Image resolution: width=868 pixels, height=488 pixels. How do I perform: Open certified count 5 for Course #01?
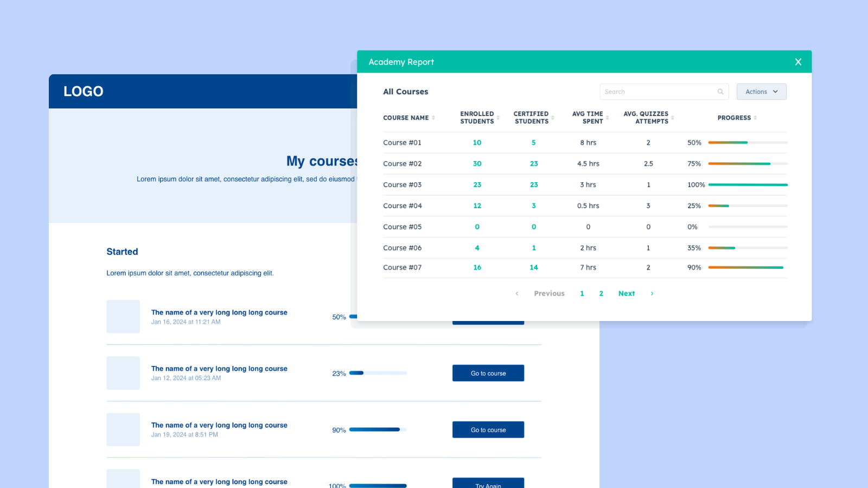[x=534, y=143]
